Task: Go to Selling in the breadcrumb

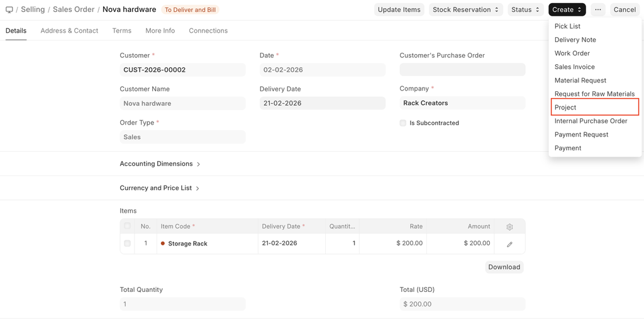Action: pos(33,10)
